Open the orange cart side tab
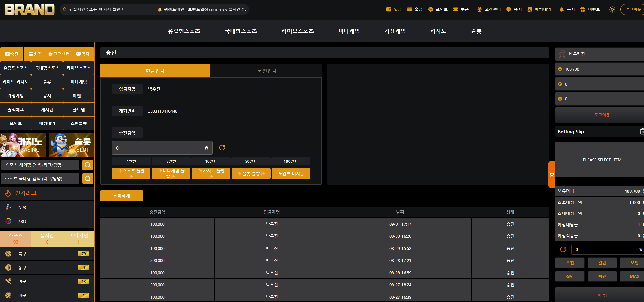The width and height of the screenshot is (644, 302). pyautogui.click(x=552, y=175)
